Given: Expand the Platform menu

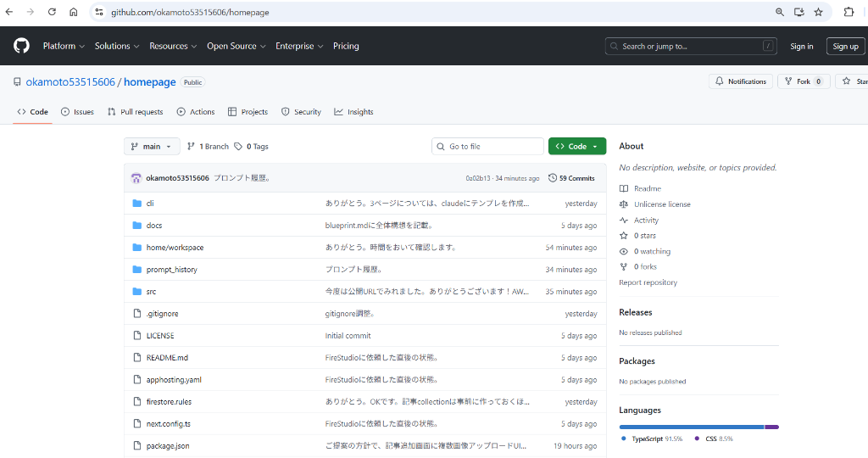Looking at the screenshot, I should point(64,46).
